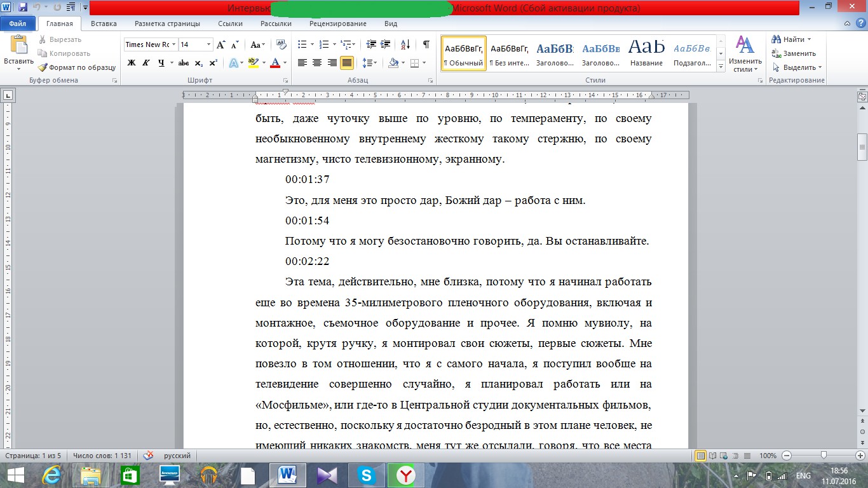Viewport: 868px width, 488px height.
Task: Switch to the Разметка страницы tab
Action: pyautogui.click(x=167, y=24)
